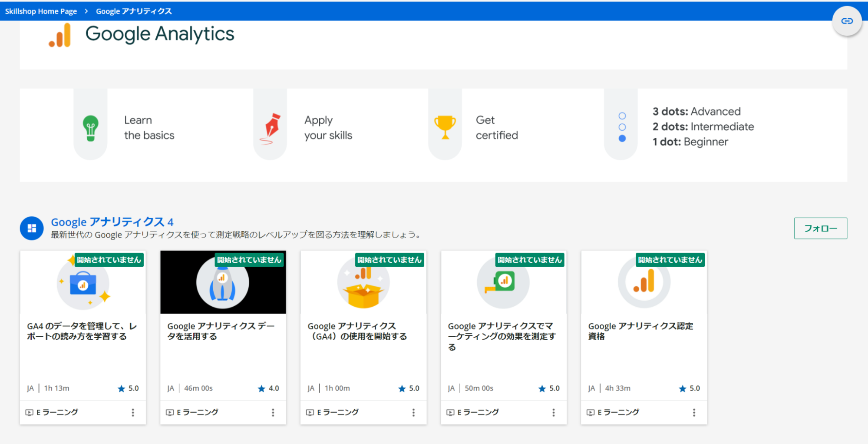
Task: Click the blue grid collection icon
Action: coord(32,228)
